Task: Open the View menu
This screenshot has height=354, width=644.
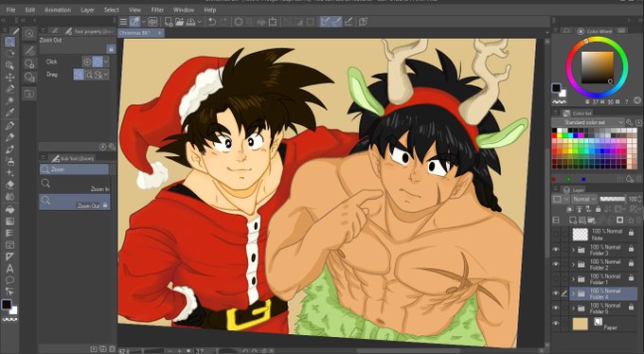Action: coord(134,9)
